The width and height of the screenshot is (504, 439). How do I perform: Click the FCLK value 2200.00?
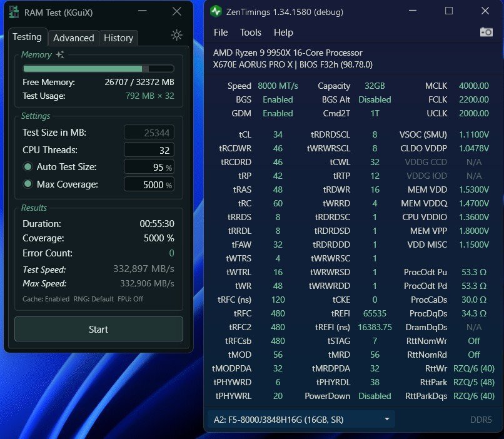(474, 99)
